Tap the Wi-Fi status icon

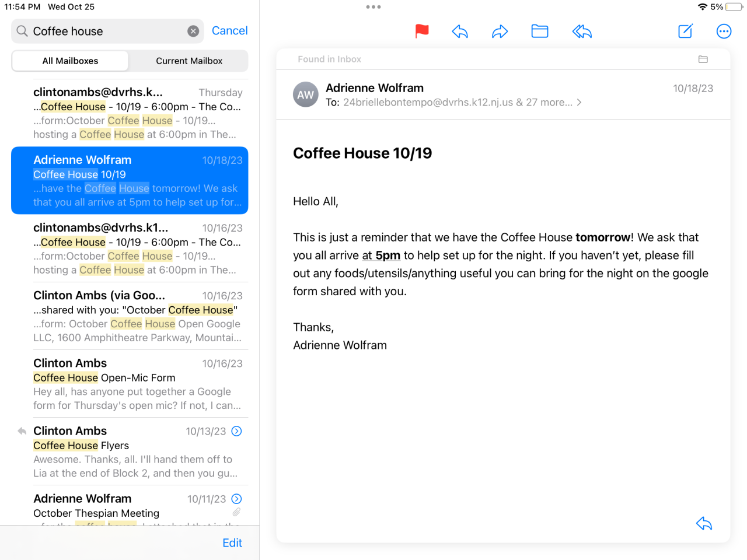(x=702, y=7)
